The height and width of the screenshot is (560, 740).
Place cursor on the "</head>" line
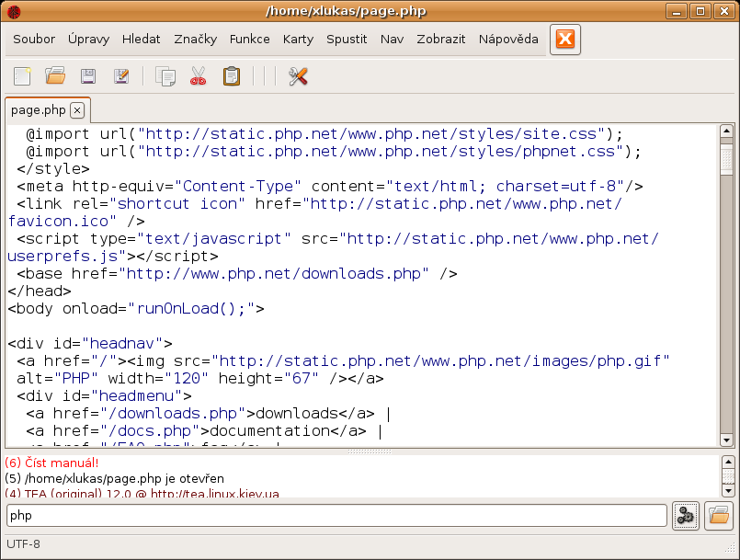tap(40, 291)
